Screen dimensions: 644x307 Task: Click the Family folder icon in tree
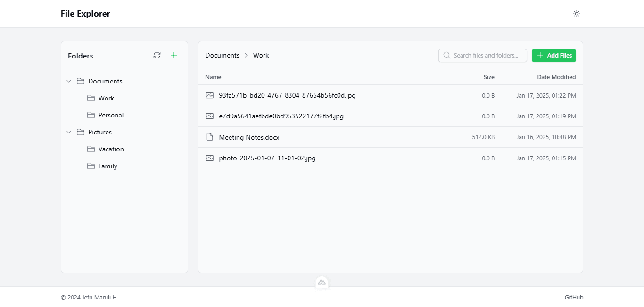pos(91,166)
